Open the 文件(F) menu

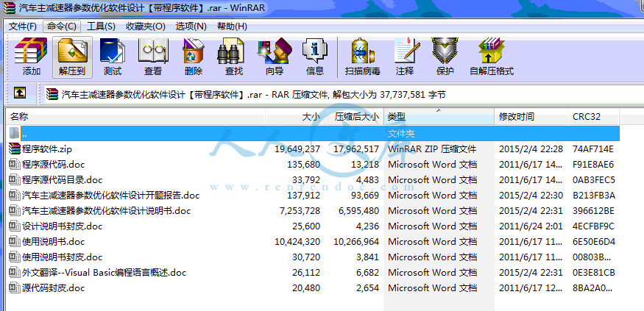point(23,26)
